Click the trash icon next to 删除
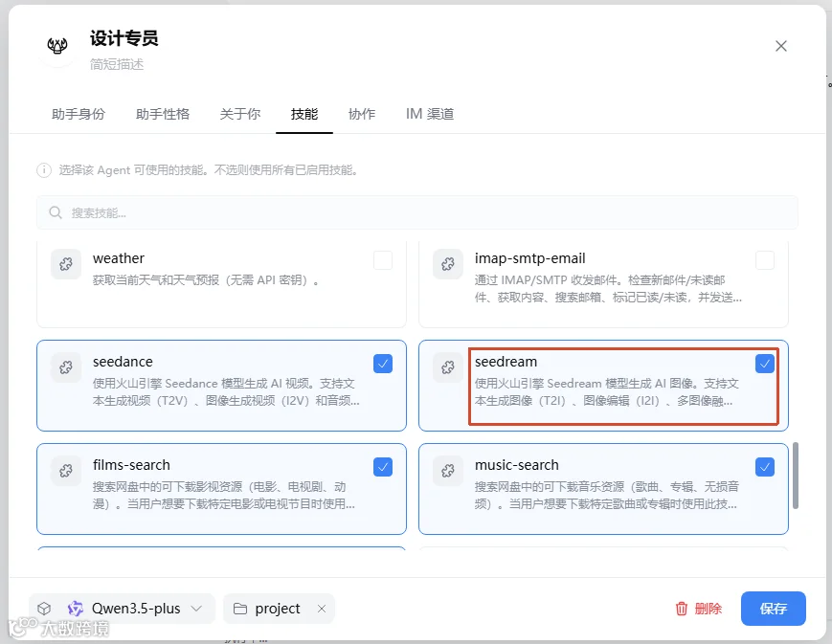The height and width of the screenshot is (644, 832). click(682, 609)
